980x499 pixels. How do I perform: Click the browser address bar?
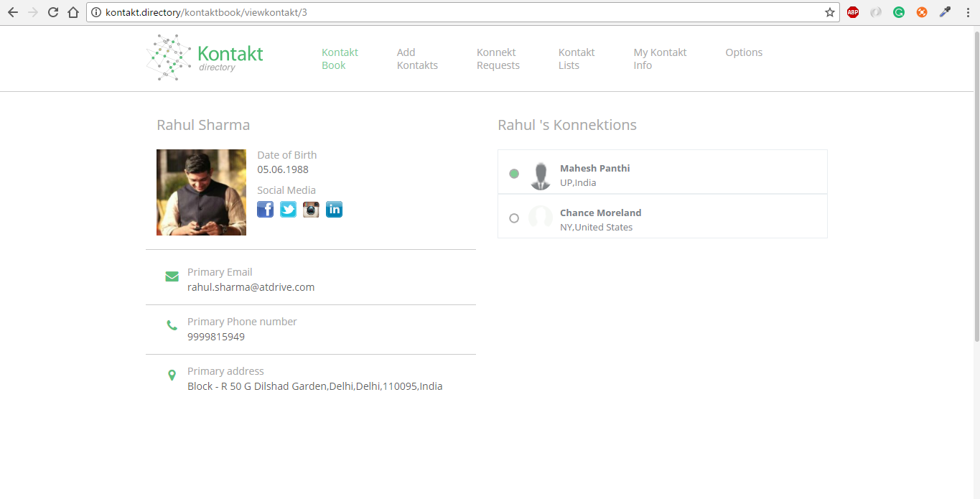(x=459, y=12)
